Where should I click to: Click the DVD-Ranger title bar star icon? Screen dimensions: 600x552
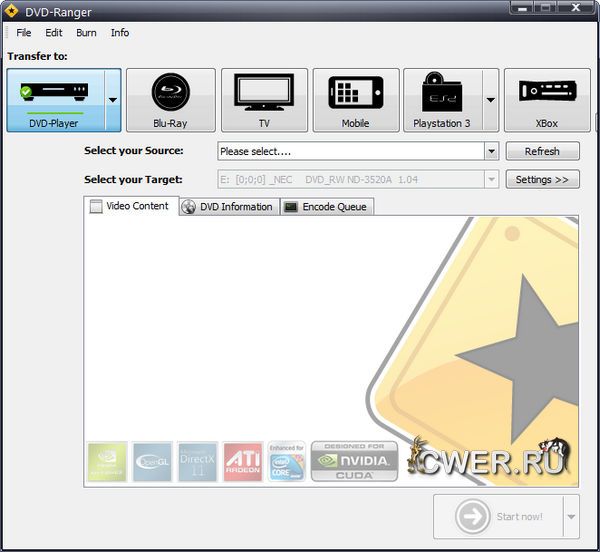11,11
